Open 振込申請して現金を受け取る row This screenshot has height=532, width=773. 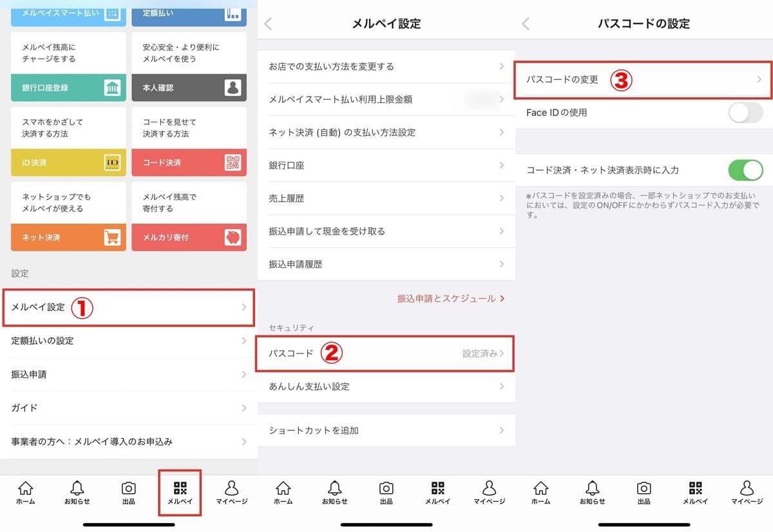tap(386, 231)
